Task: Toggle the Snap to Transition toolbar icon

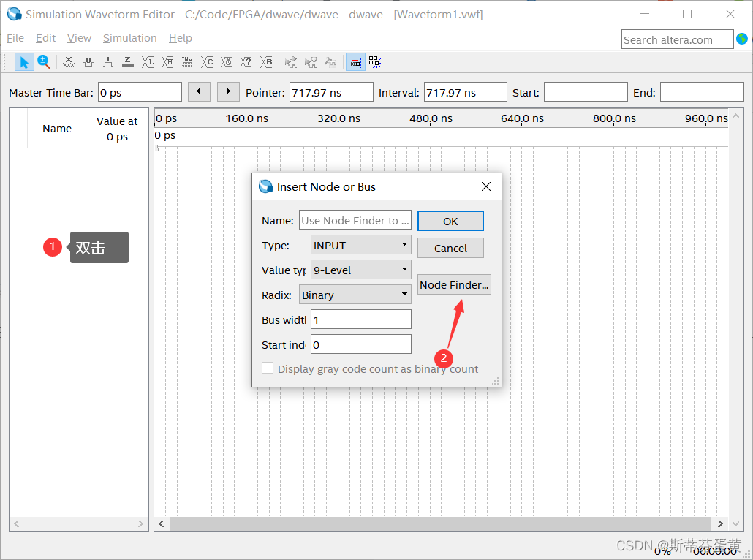Action: click(375, 62)
